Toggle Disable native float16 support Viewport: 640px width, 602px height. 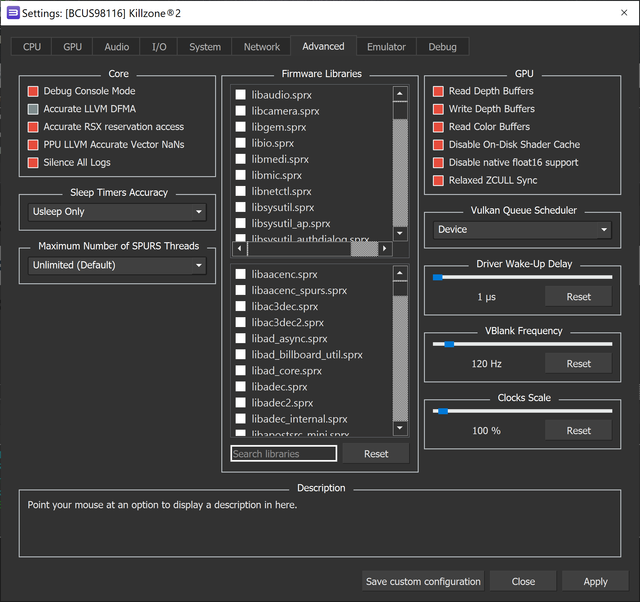coord(438,162)
